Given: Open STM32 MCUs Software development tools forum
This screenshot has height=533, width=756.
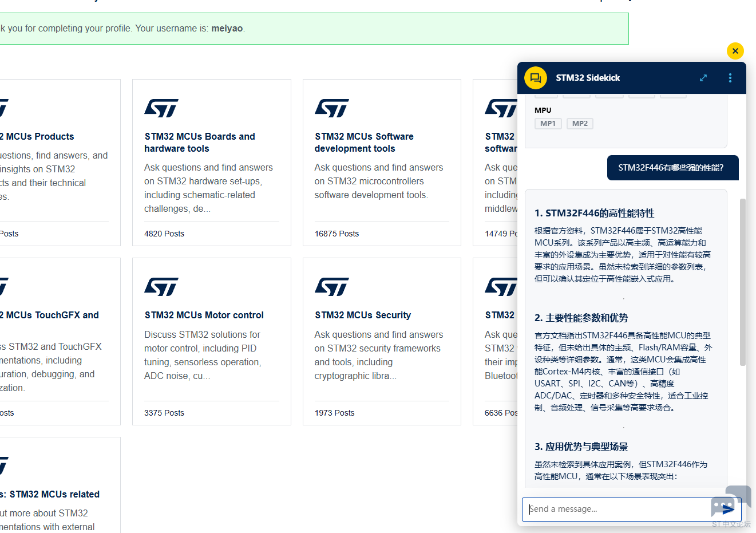Looking at the screenshot, I should (x=364, y=143).
